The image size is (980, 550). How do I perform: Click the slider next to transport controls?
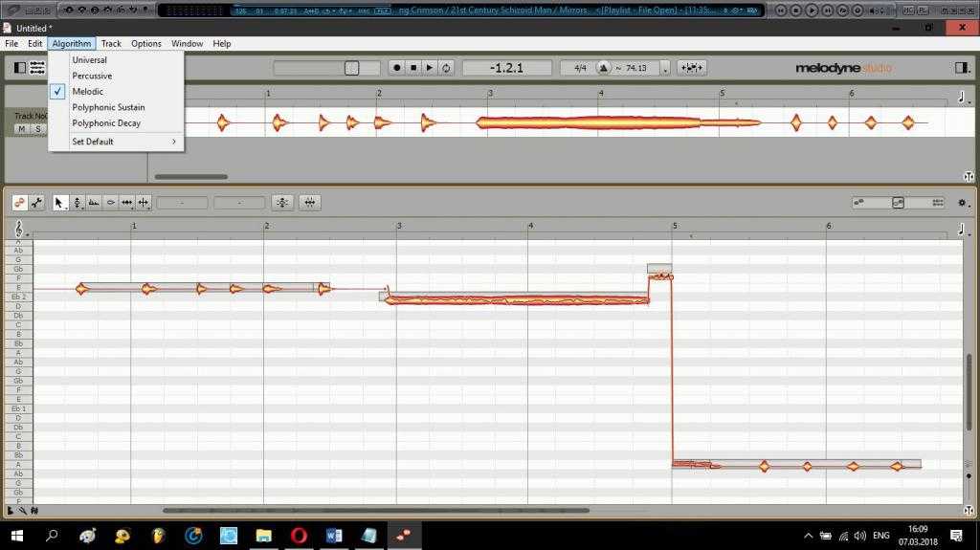point(351,68)
